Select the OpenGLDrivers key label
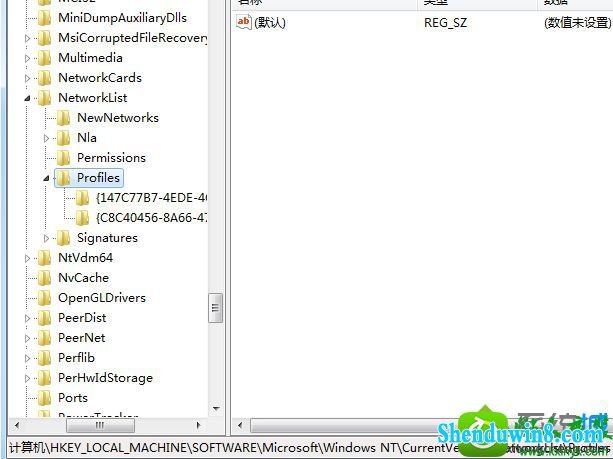The width and height of the screenshot is (613, 459). point(102,298)
